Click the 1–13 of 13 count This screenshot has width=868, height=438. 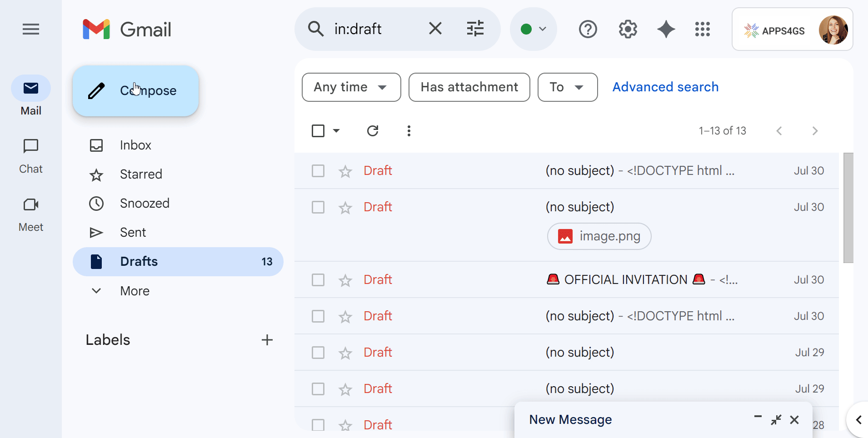click(x=723, y=131)
